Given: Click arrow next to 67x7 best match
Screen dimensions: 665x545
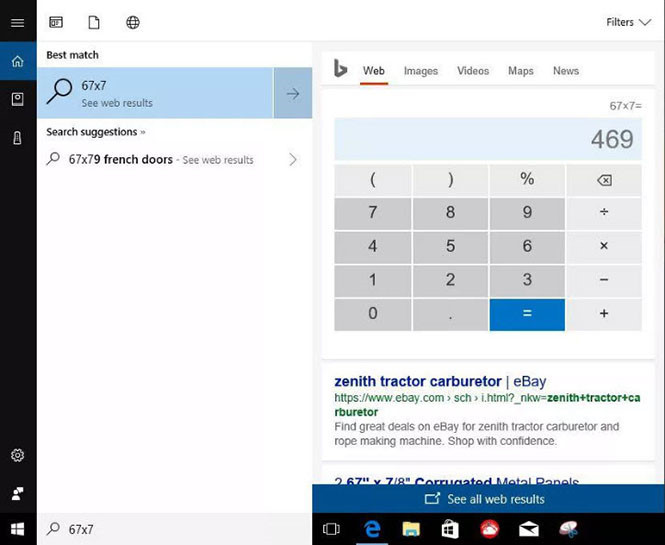Looking at the screenshot, I should click(293, 93).
